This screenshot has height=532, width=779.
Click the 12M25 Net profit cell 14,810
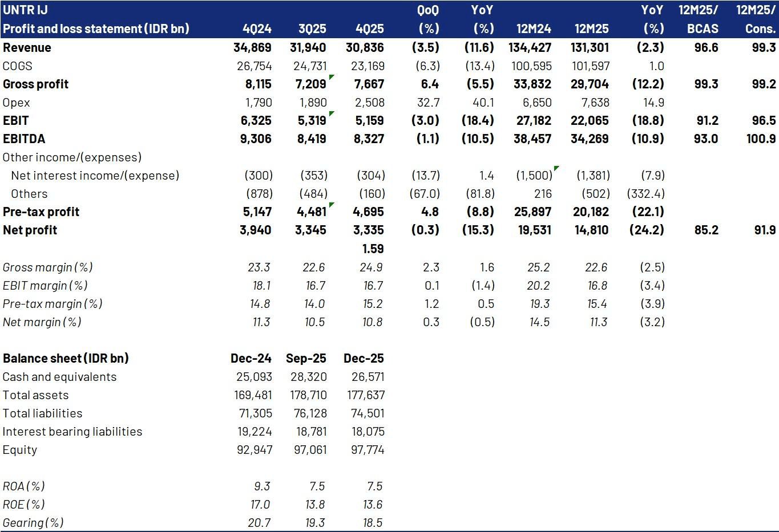[590, 230]
